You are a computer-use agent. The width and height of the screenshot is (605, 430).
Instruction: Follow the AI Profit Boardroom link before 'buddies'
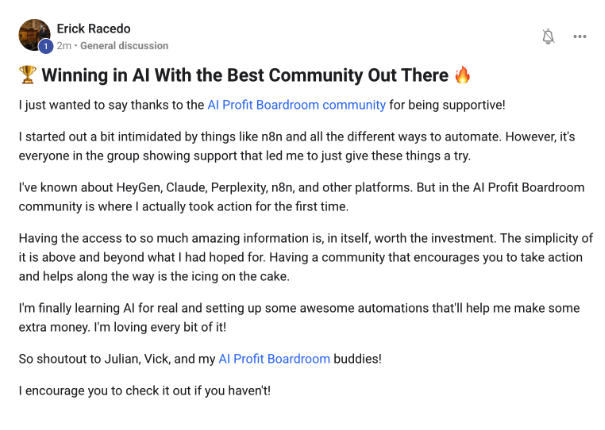point(274,358)
